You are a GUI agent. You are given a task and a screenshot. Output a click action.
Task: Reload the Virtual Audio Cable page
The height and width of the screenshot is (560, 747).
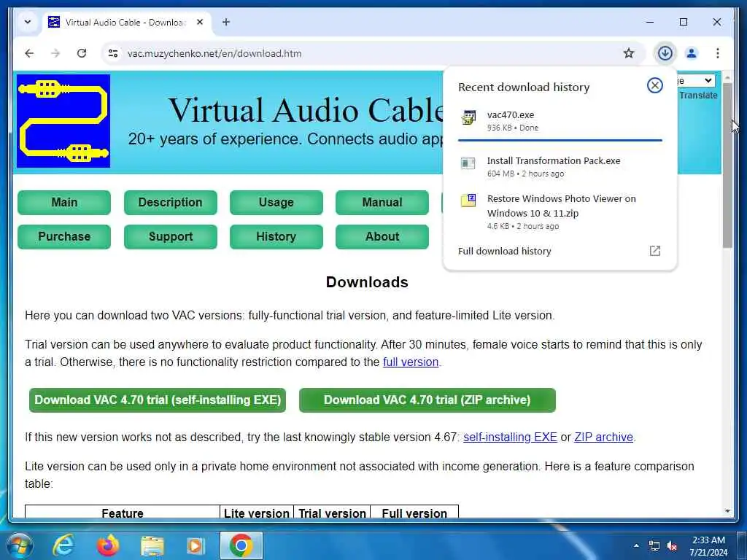point(82,53)
